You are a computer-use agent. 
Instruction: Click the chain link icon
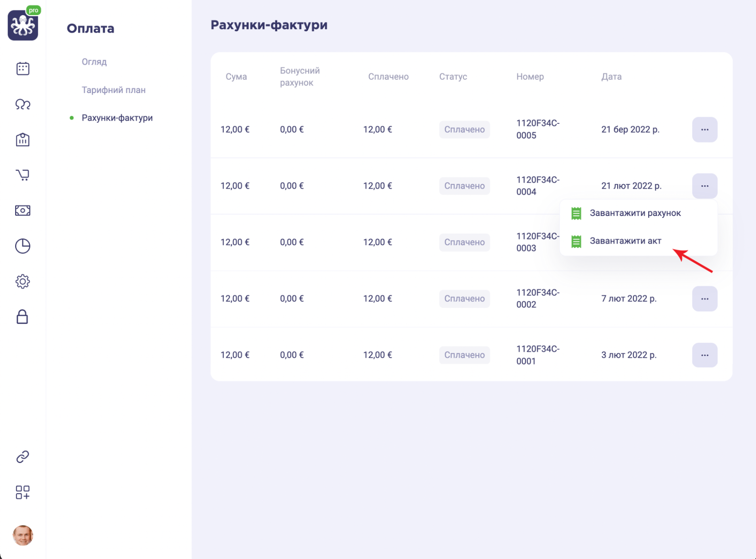tap(23, 456)
